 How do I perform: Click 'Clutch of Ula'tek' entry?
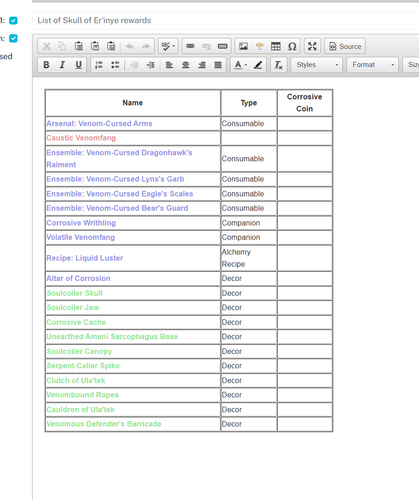76,380
